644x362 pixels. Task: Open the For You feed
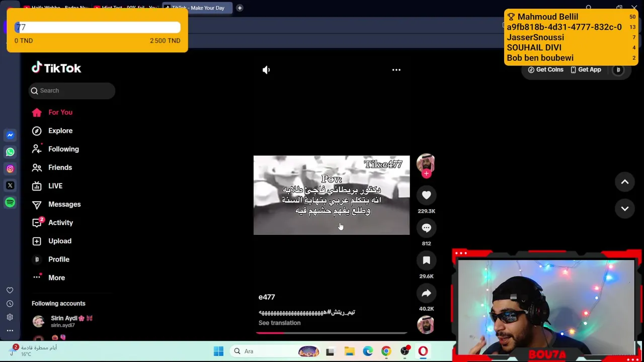pos(52,112)
